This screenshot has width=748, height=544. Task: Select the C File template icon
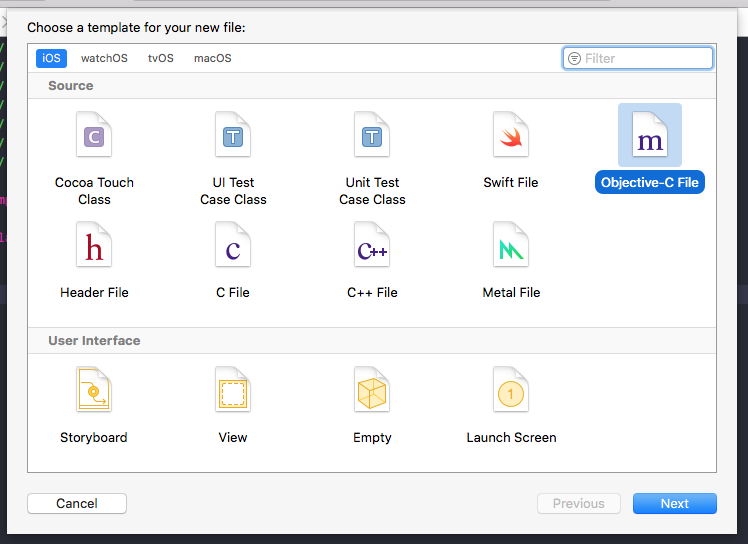[x=233, y=245]
